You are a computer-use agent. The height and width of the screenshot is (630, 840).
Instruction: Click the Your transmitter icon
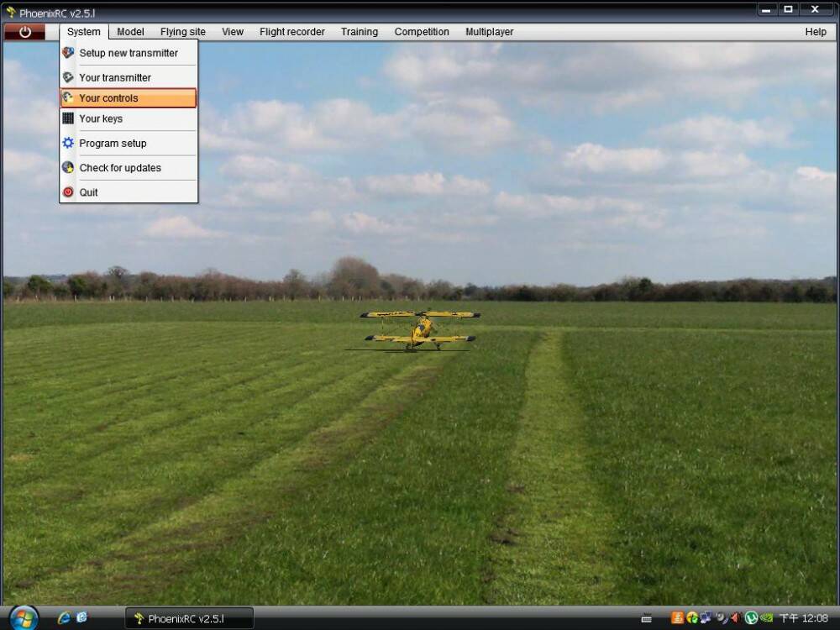[68, 77]
